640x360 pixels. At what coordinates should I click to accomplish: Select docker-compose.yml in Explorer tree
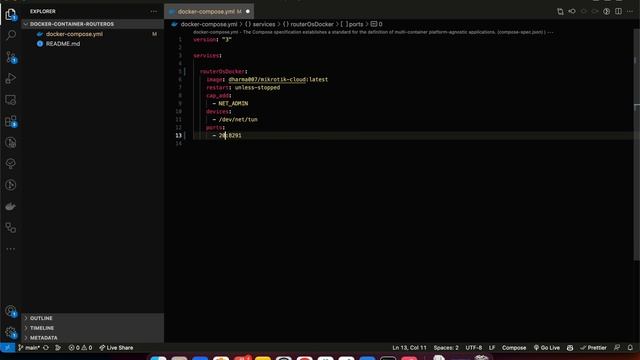[x=74, y=34]
